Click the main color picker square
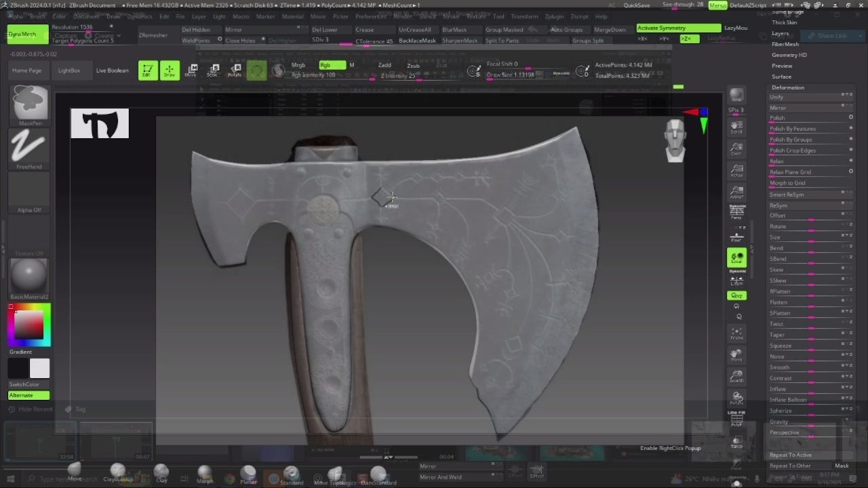The image size is (868, 488). tap(29, 325)
